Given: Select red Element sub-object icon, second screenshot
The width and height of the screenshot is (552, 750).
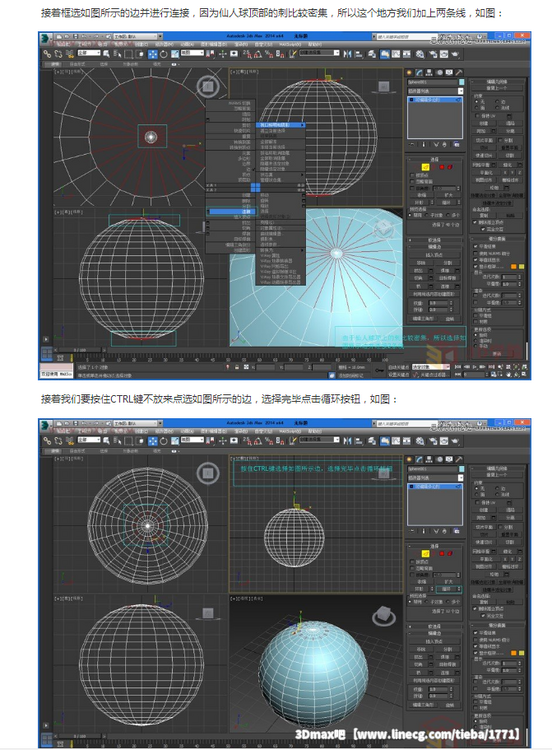Looking at the screenshot, I should [450, 553].
